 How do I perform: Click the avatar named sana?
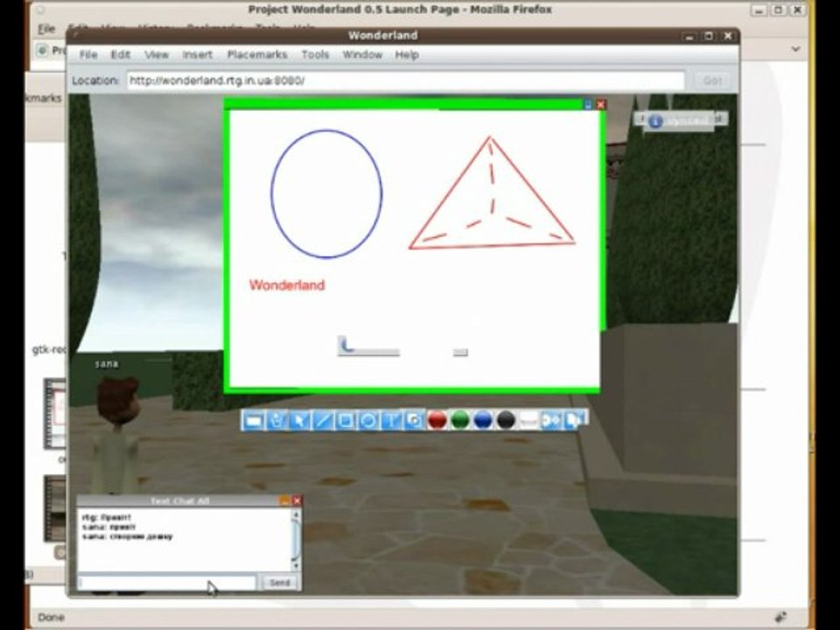[x=116, y=434]
